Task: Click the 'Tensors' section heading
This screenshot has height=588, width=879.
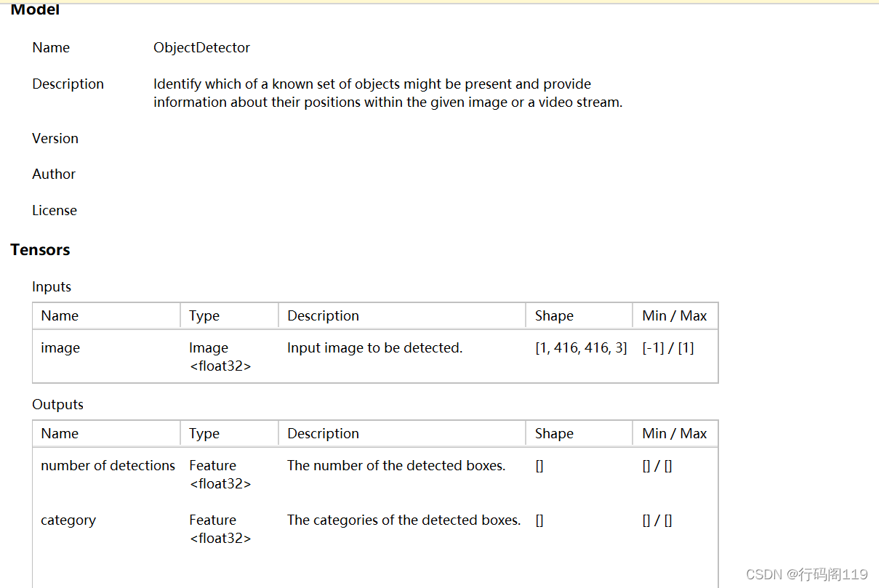Action: pos(40,250)
